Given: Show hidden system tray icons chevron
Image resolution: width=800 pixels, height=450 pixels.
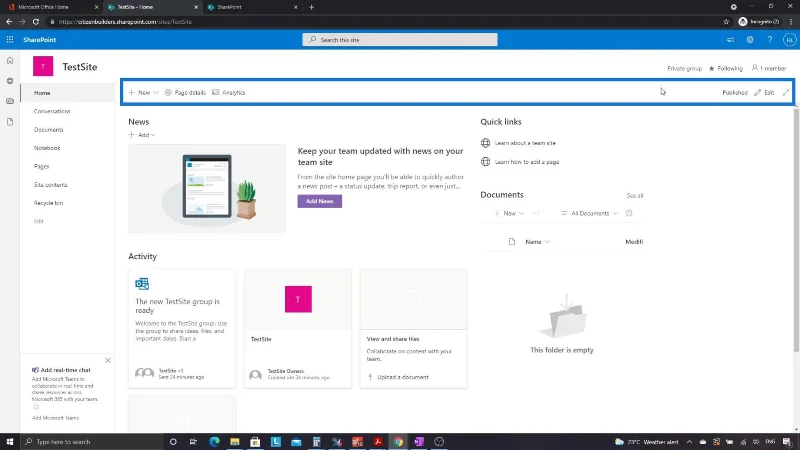Looking at the screenshot, I should click(689, 442).
